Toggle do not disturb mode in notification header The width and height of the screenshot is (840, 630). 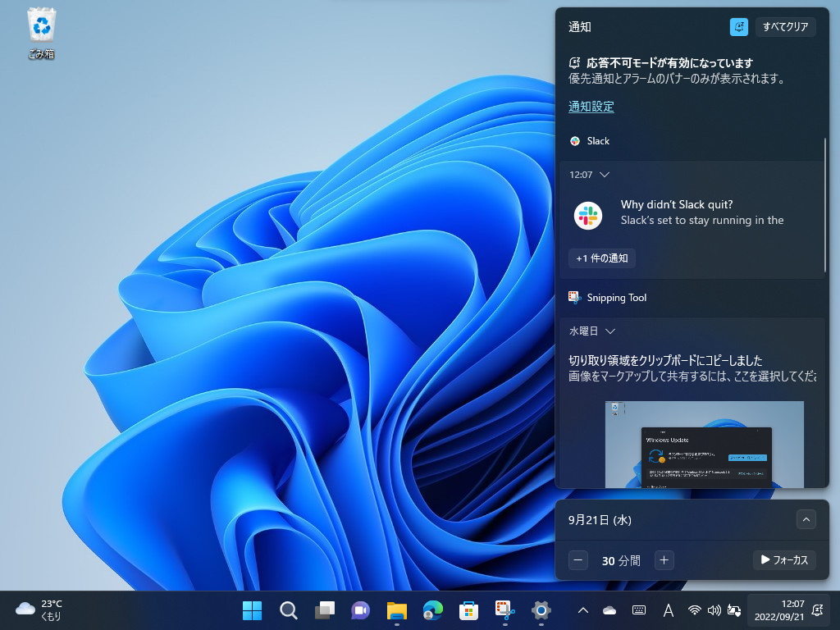[x=738, y=26]
